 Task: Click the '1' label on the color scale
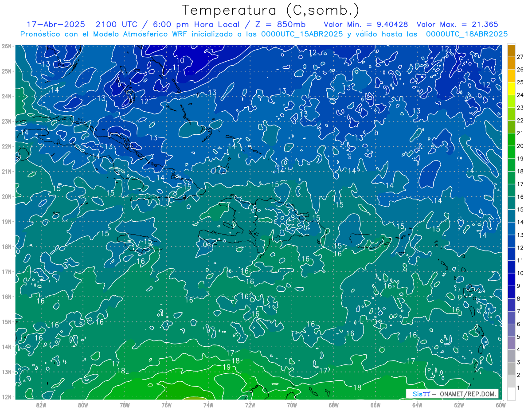(x=518, y=388)
